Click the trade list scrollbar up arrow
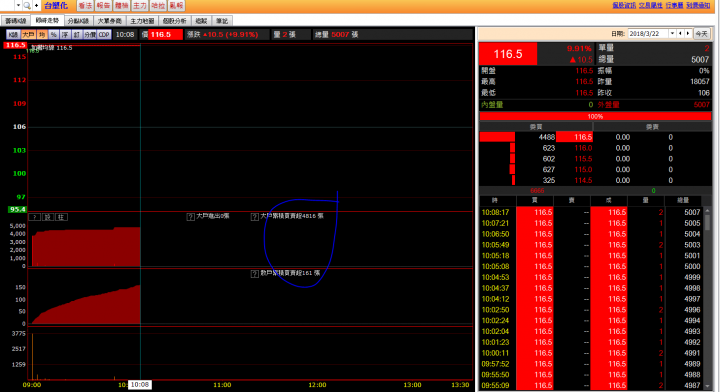 [708, 211]
